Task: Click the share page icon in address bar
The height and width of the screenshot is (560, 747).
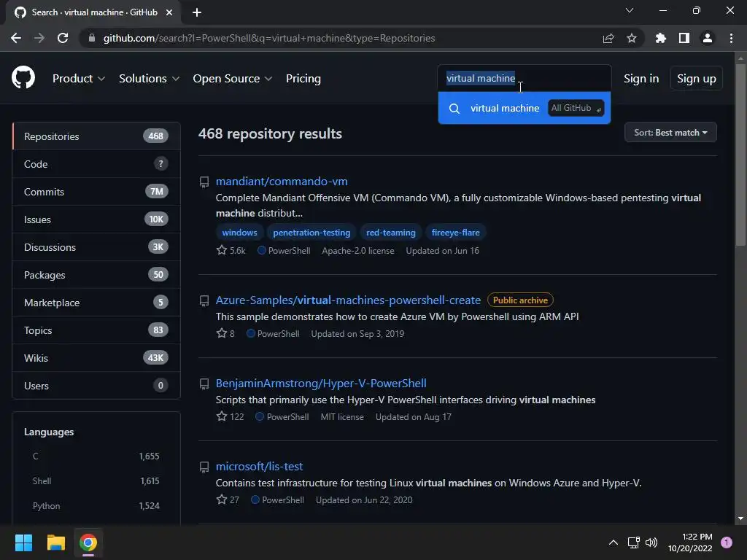Action: pos(608,38)
